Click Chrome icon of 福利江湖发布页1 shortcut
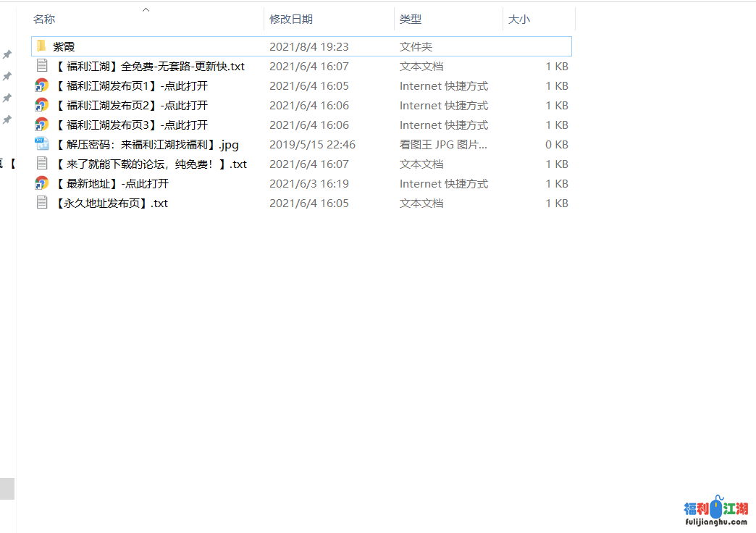The image size is (756, 533). point(42,85)
